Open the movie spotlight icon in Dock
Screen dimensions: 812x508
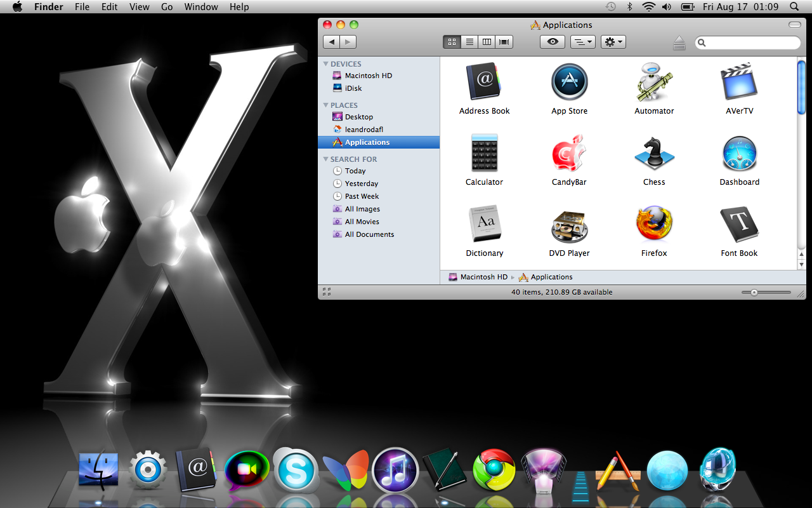point(543,471)
